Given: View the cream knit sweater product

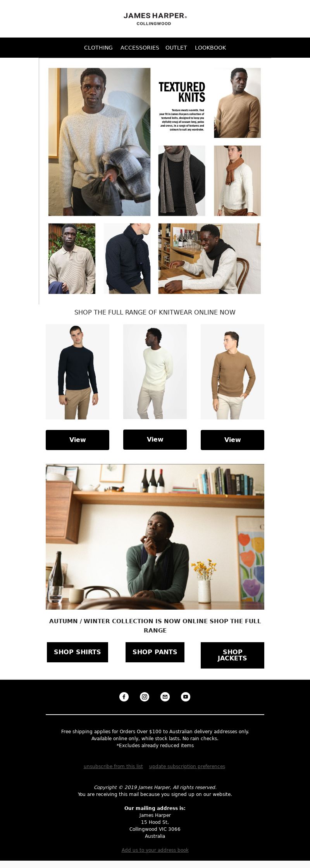Looking at the screenshot, I should 155,439.
